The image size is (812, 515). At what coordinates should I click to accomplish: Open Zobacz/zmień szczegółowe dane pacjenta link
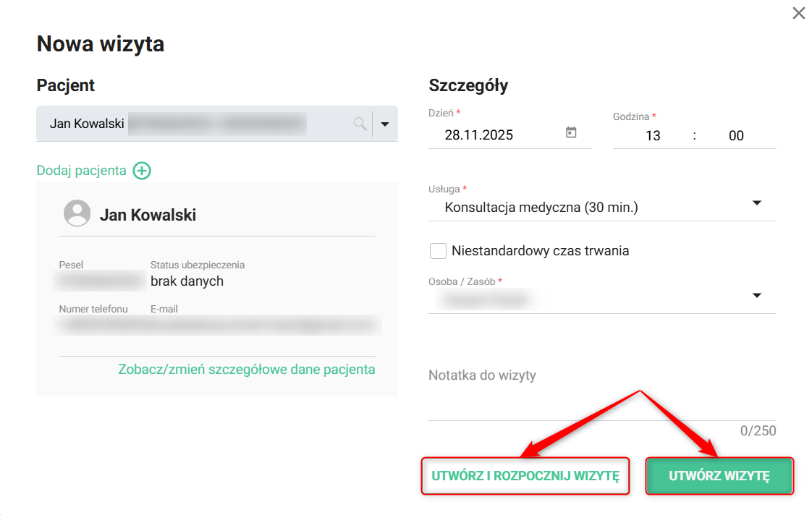tap(246, 370)
